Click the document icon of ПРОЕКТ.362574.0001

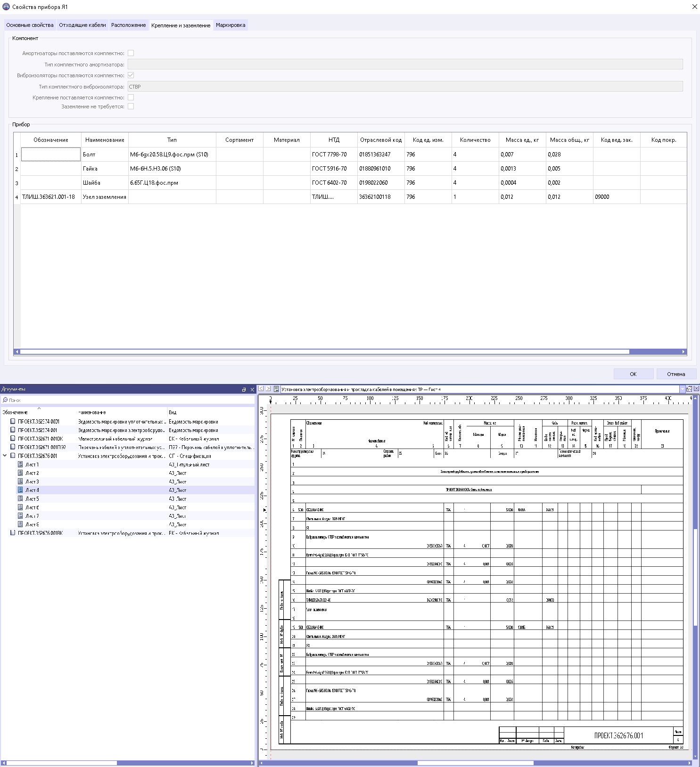[13, 422]
